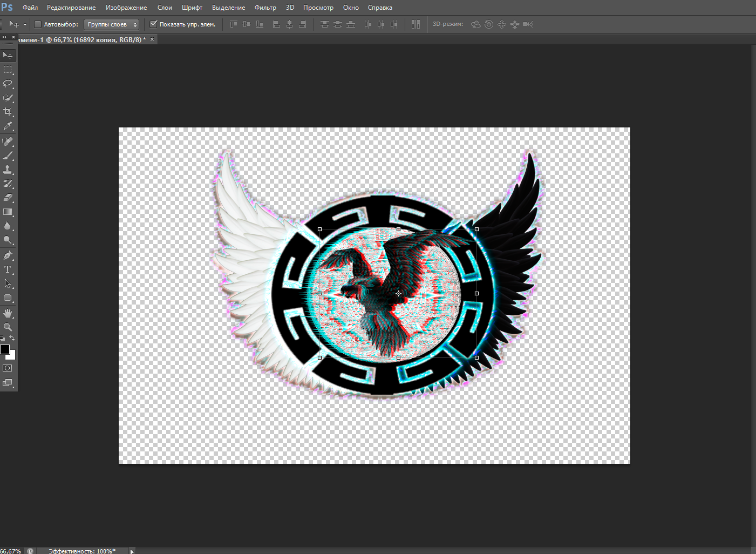Pick the Eyedropper tool
The height and width of the screenshot is (554, 756).
8,126
